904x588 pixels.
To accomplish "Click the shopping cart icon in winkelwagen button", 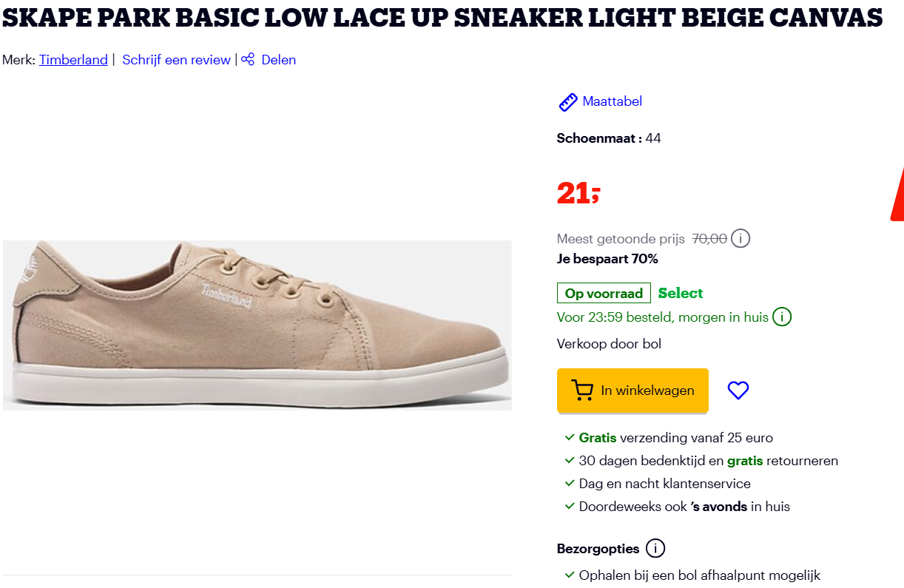I will (x=584, y=390).
